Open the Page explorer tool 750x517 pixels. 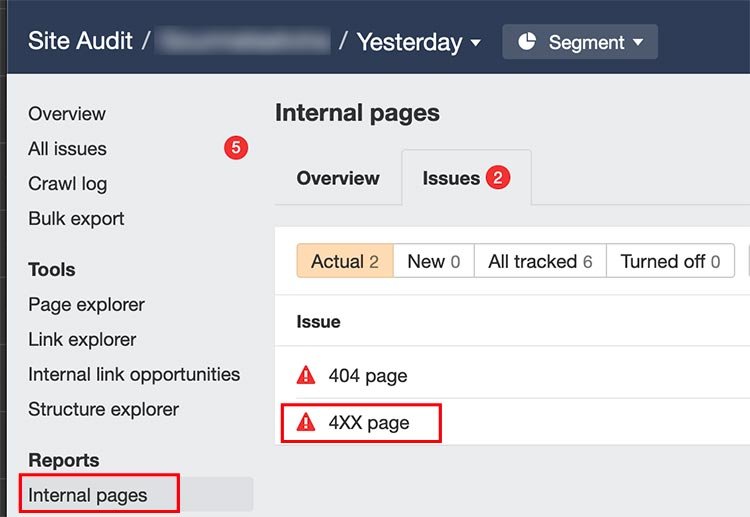point(86,305)
